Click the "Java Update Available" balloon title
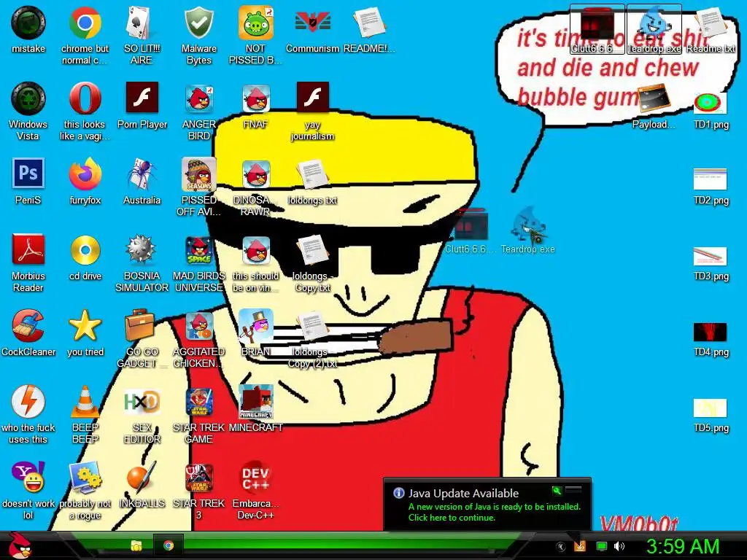Image resolution: width=747 pixels, height=560 pixels. (463, 494)
